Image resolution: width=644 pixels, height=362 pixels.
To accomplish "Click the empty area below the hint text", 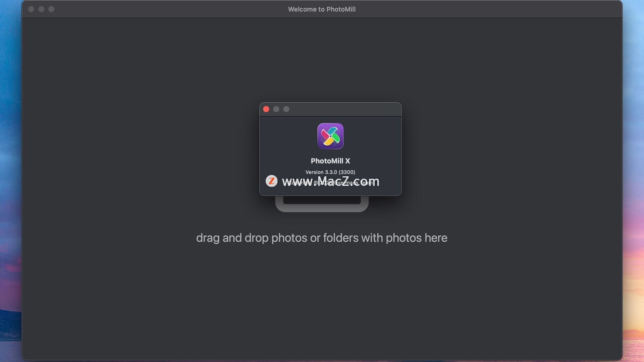I will (x=322, y=302).
